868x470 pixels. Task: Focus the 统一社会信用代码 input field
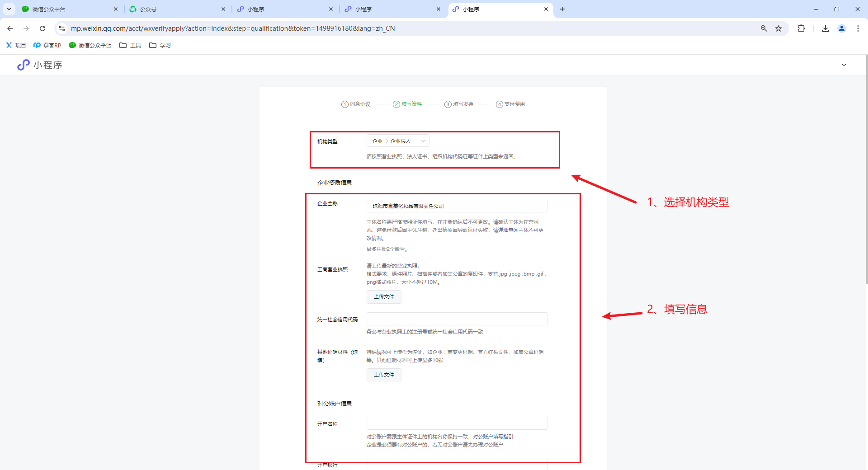(x=457, y=319)
